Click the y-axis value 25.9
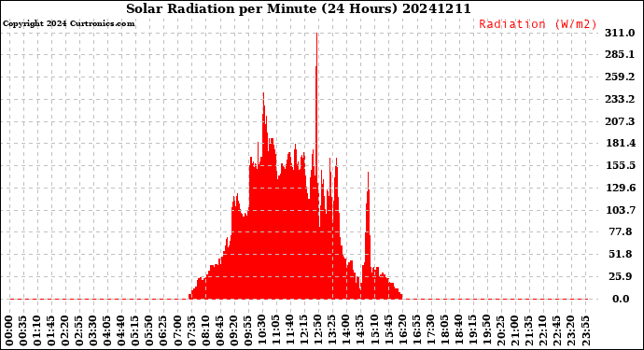Viewport: 644px width, 350px height. [x=621, y=276]
